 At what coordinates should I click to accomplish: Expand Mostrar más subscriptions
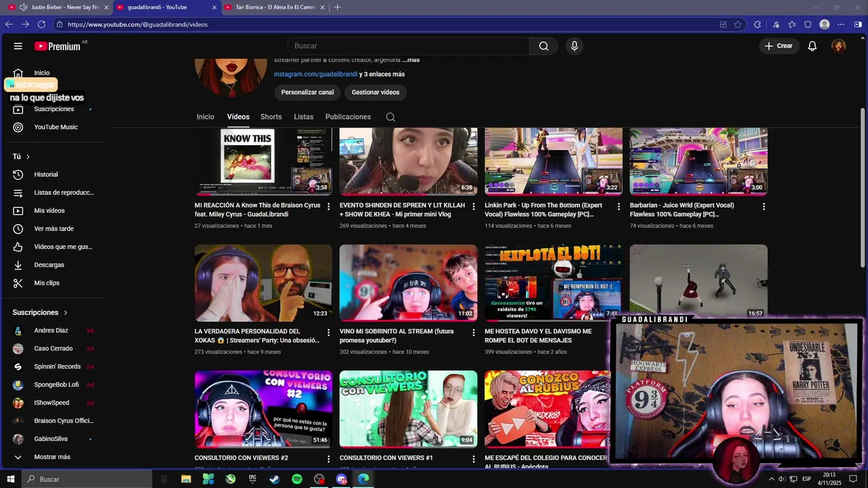(x=53, y=457)
